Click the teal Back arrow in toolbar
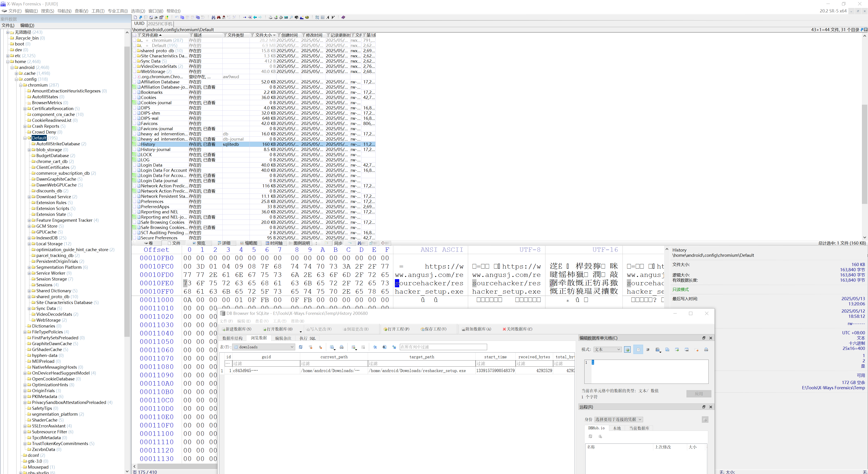Image resolution: width=868 pixels, height=474 pixels. [255, 17]
